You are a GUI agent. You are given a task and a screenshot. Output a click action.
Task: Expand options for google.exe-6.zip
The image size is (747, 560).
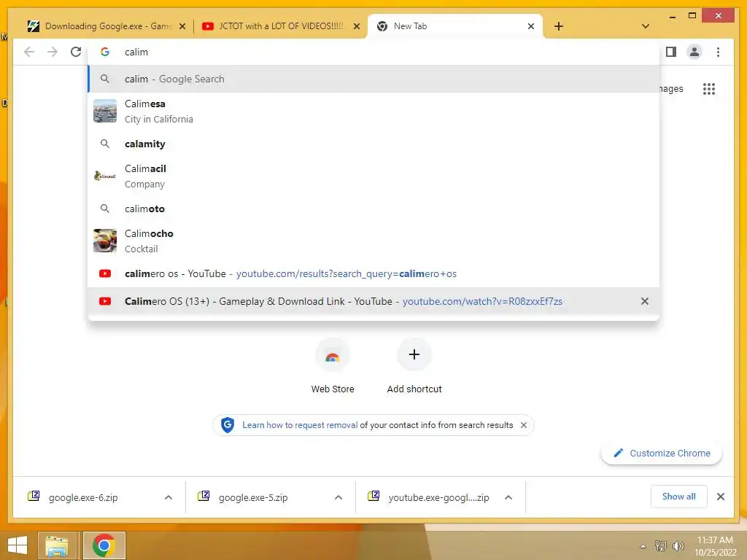pos(169,497)
